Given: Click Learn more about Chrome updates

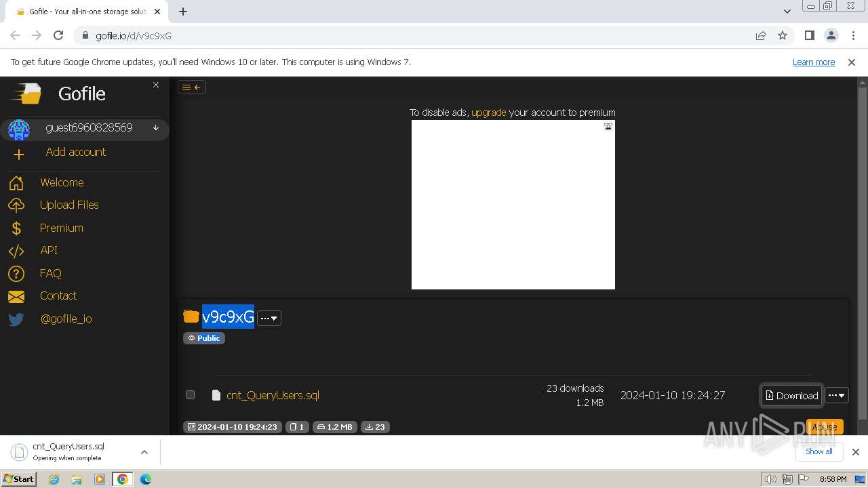Looking at the screenshot, I should [814, 62].
